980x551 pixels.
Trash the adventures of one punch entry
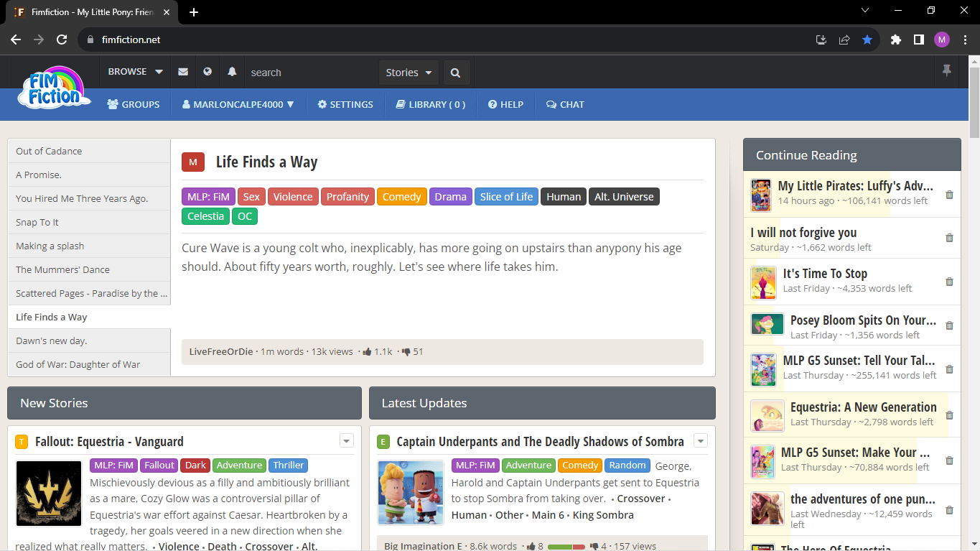click(949, 510)
